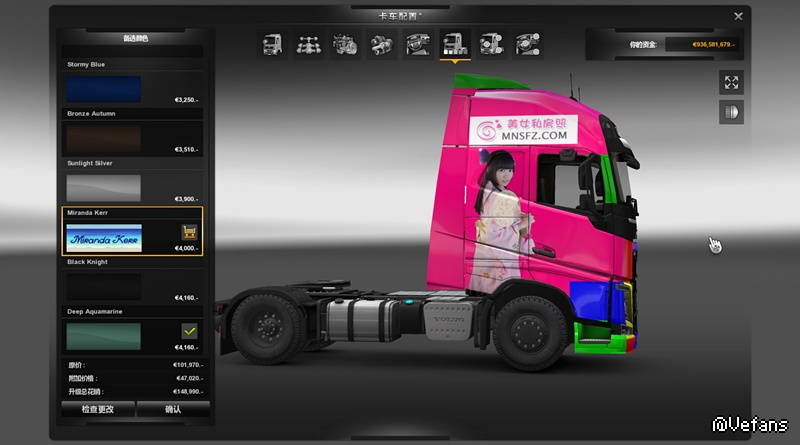Click the €4,000 price of Miranda Kerr
The image size is (800, 445).
pyautogui.click(x=186, y=248)
